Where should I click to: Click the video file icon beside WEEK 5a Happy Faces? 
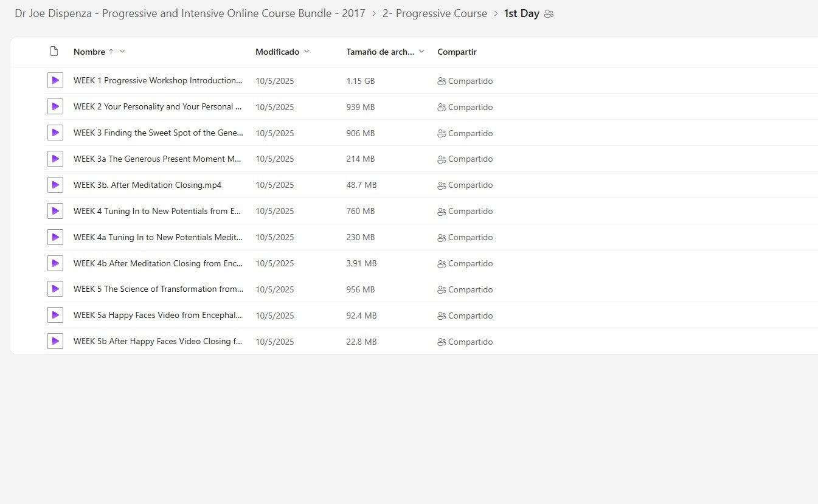pos(55,315)
